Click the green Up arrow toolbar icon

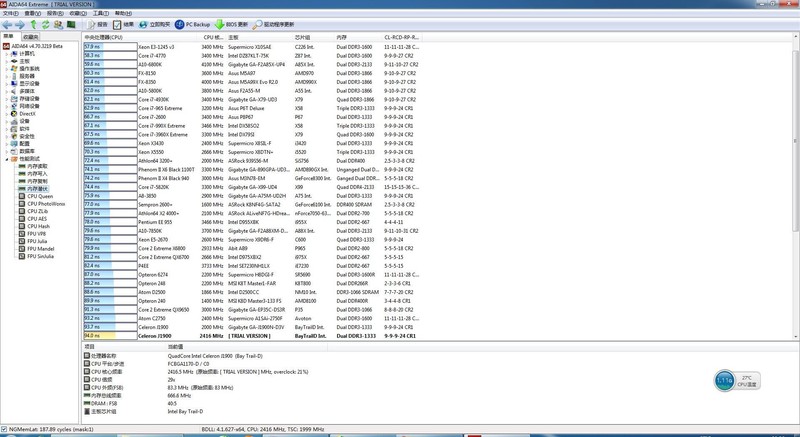tap(34, 24)
